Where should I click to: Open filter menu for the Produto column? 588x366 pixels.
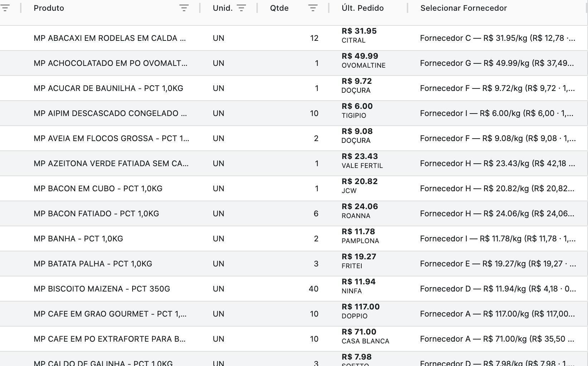(x=184, y=8)
